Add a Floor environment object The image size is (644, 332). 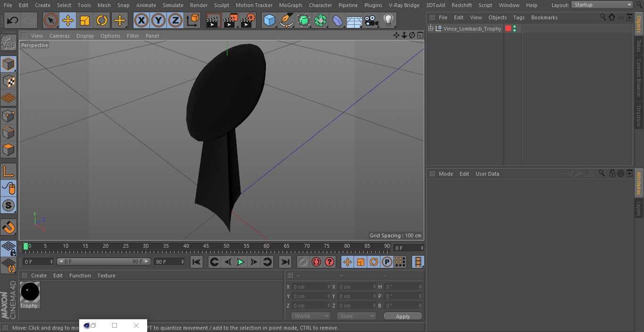355,20
